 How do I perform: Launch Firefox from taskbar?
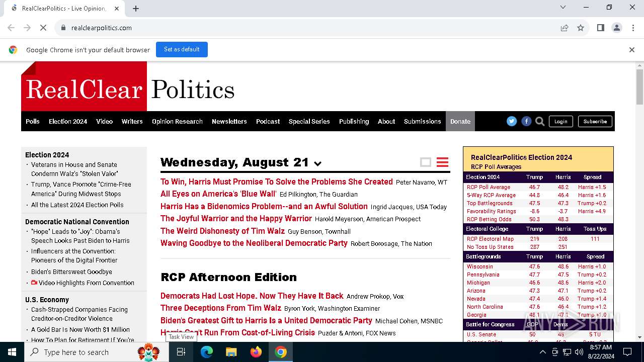[256, 352]
